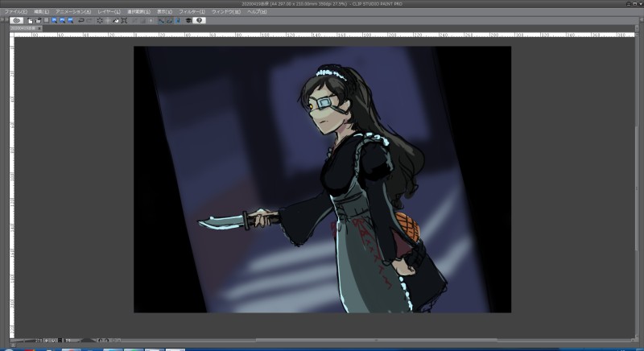The width and height of the screenshot is (644, 351).
Task: Open the ファイル(F) menu
Action: pyautogui.click(x=15, y=12)
